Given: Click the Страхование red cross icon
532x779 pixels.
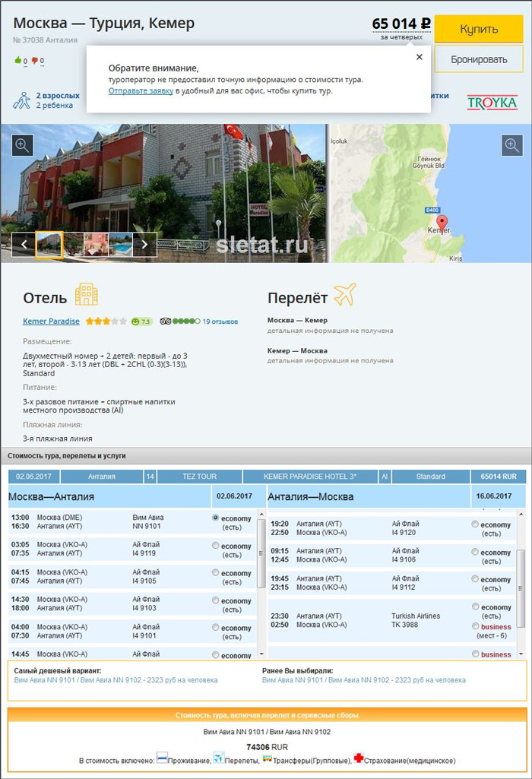Looking at the screenshot, I should coord(358,758).
